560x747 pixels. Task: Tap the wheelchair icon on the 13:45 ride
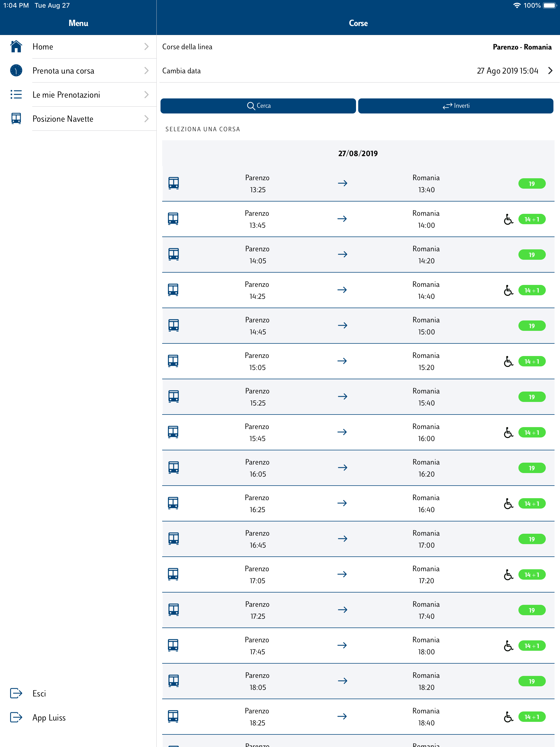pos(508,220)
